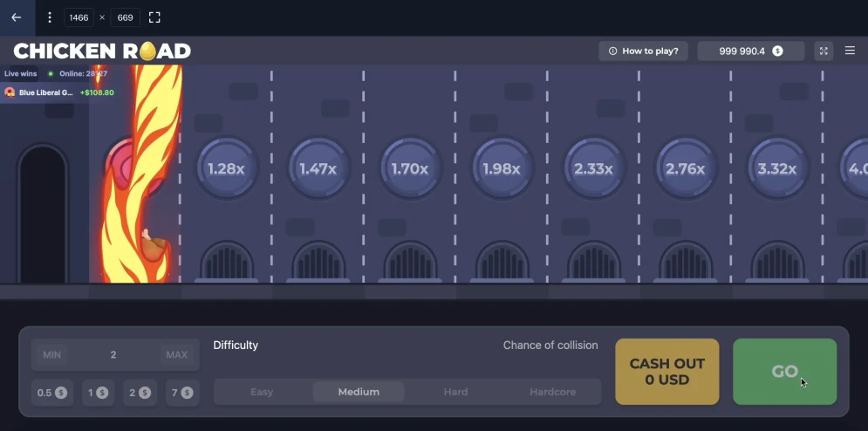Select Hardcore difficulty
The width and height of the screenshot is (868, 431).
click(x=552, y=392)
